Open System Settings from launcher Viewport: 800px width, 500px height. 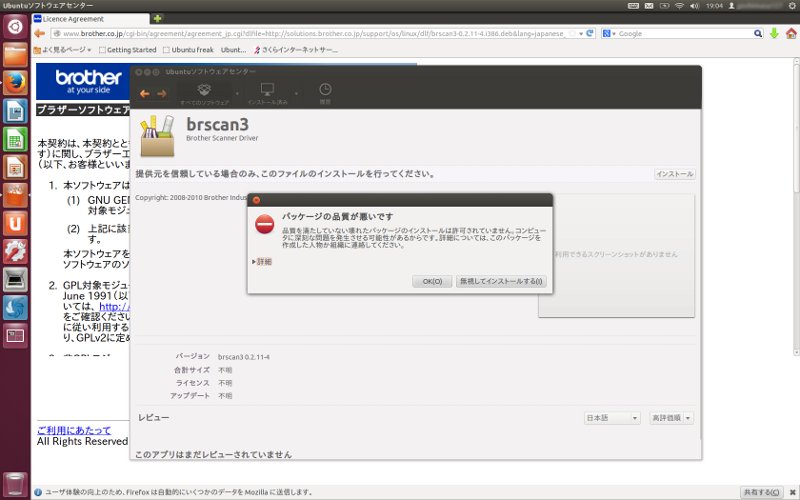pos(15,252)
